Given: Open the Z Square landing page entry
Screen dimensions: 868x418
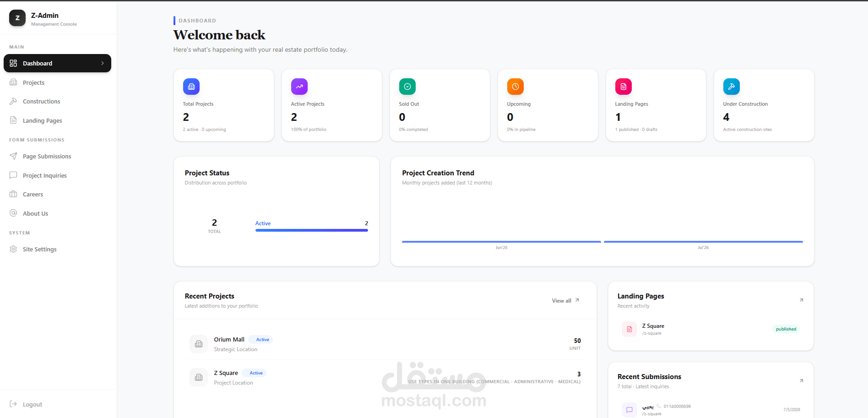Looking at the screenshot, I should coord(711,329).
